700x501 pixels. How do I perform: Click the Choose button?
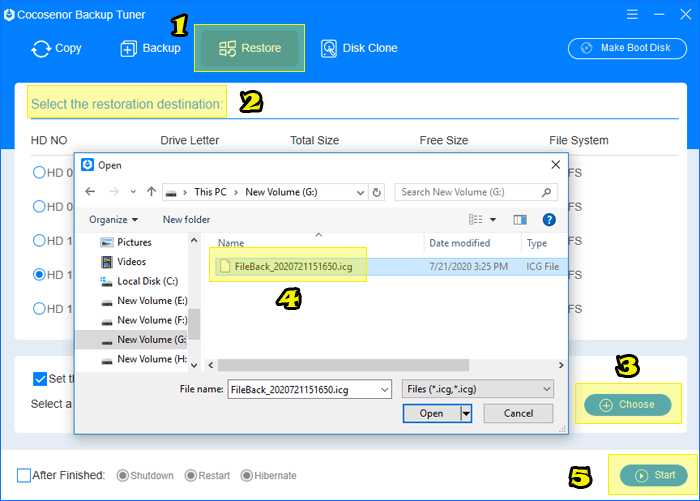[x=627, y=405]
